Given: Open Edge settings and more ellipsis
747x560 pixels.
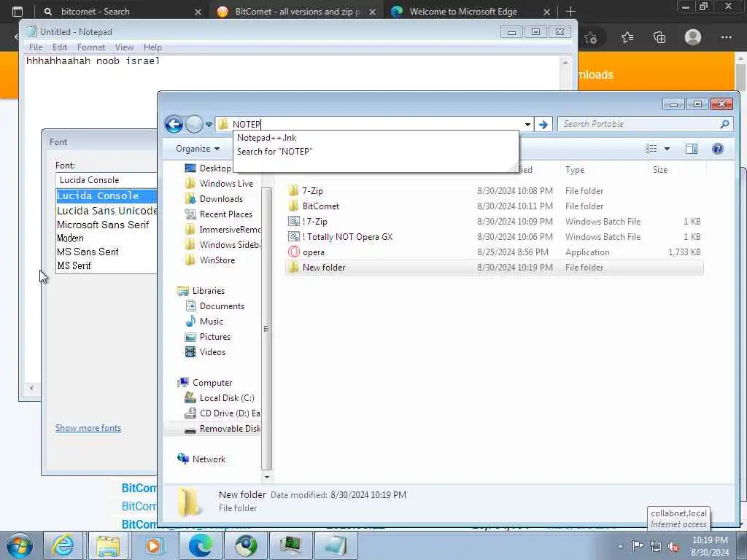Looking at the screenshot, I should 726,37.
